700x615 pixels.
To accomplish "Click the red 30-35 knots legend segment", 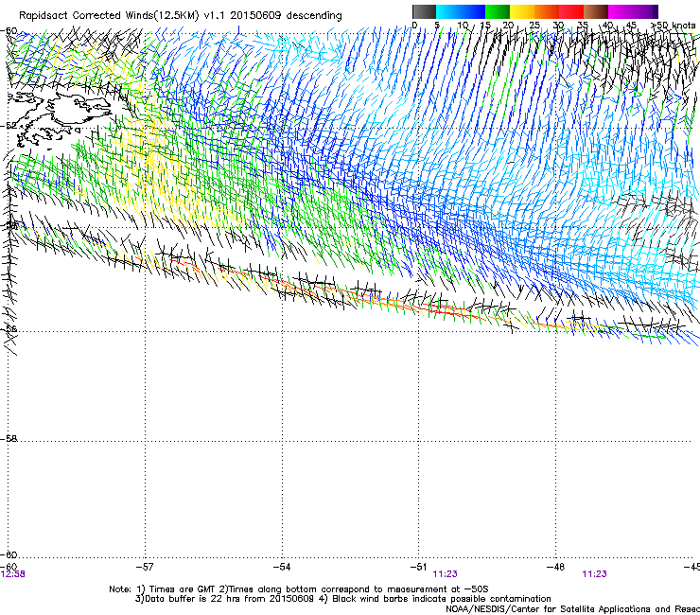I will [571, 11].
